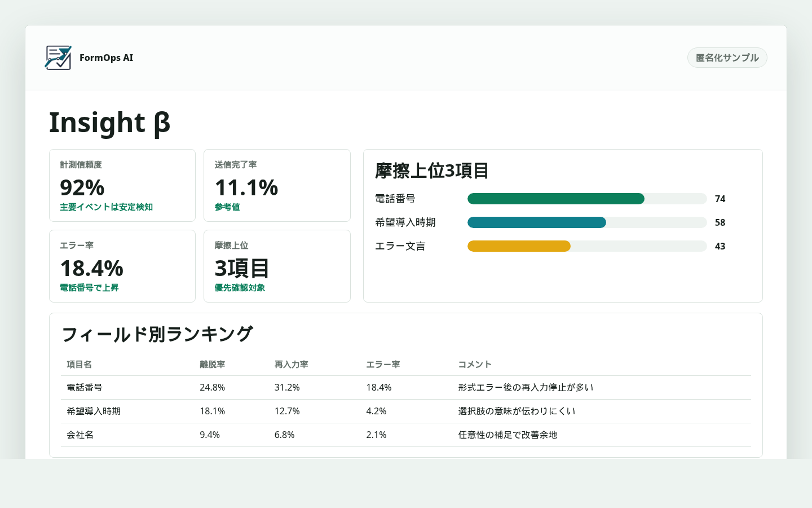The image size is (812, 508).
Task: Click the 優先確認対象 status label
Action: [238, 287]
